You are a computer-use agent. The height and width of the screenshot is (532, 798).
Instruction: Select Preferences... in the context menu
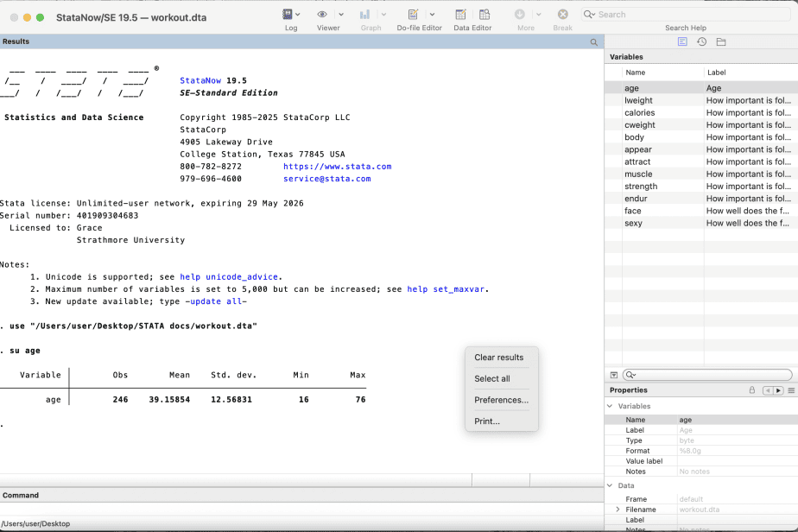(x=501, y=400)
